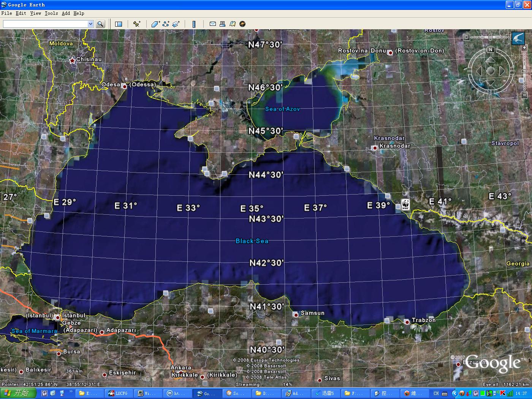Switch to LOCFG taskbar window

pyautogui.click(x=120, y=393)
